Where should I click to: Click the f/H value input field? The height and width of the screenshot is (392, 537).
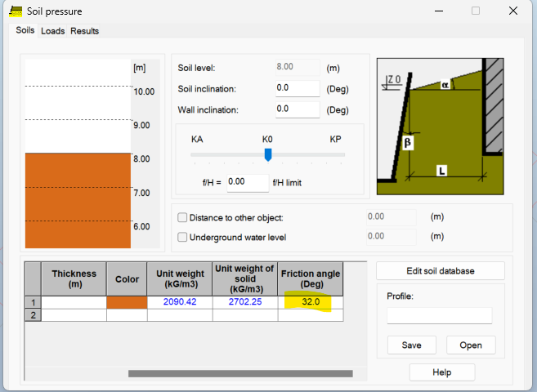click(248, 182)
